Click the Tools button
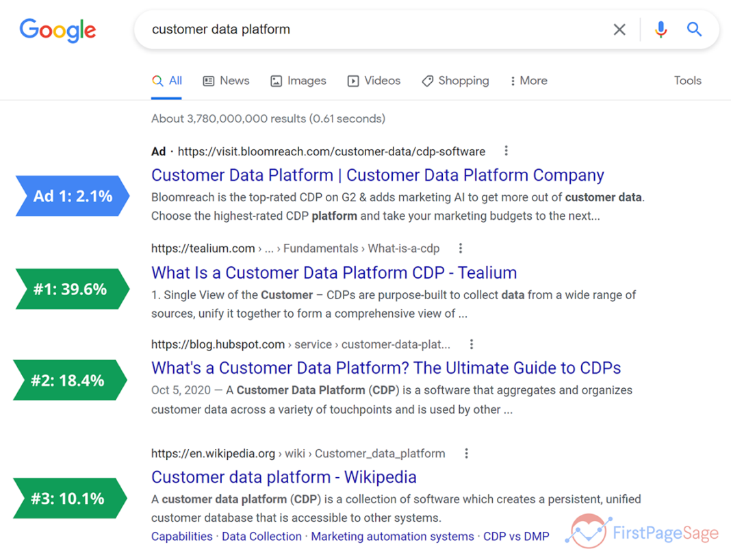 [x=687, y=81]
